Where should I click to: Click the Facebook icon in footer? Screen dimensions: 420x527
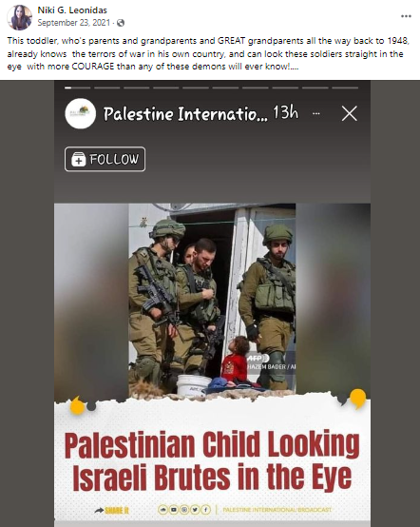(x=206, y=510)
